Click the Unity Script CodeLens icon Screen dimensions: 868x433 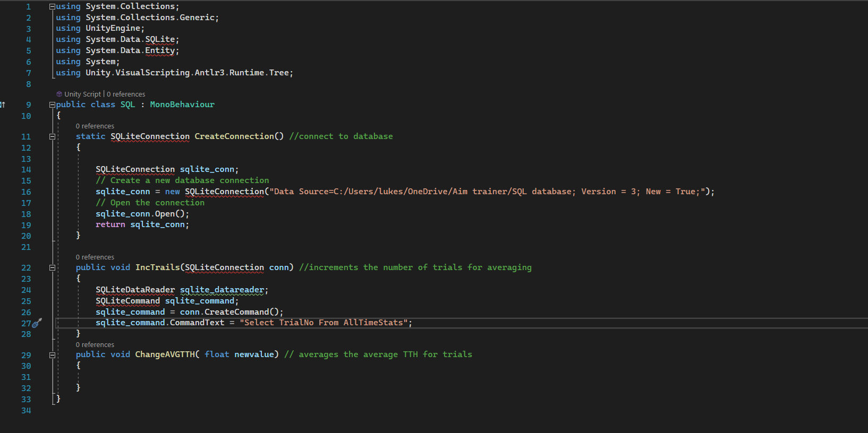pyautogui.click(x=59, y=94)
